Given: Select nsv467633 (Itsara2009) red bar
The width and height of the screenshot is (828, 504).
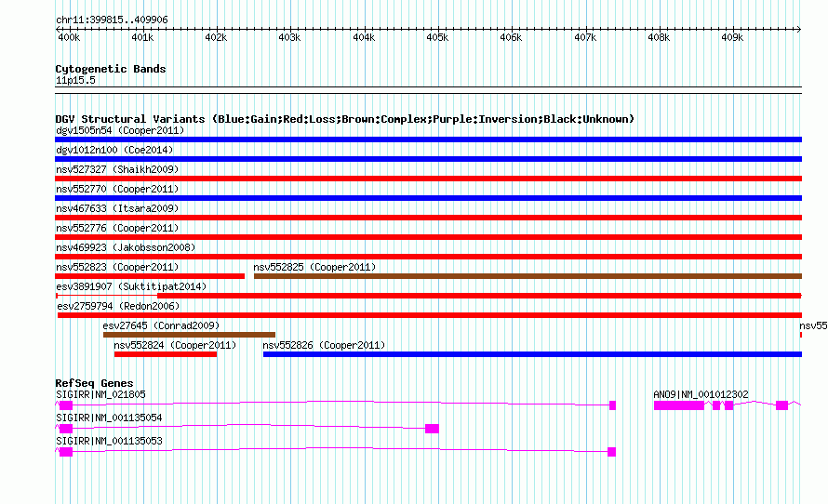Looking at the screenshot, I should (428, 218).
